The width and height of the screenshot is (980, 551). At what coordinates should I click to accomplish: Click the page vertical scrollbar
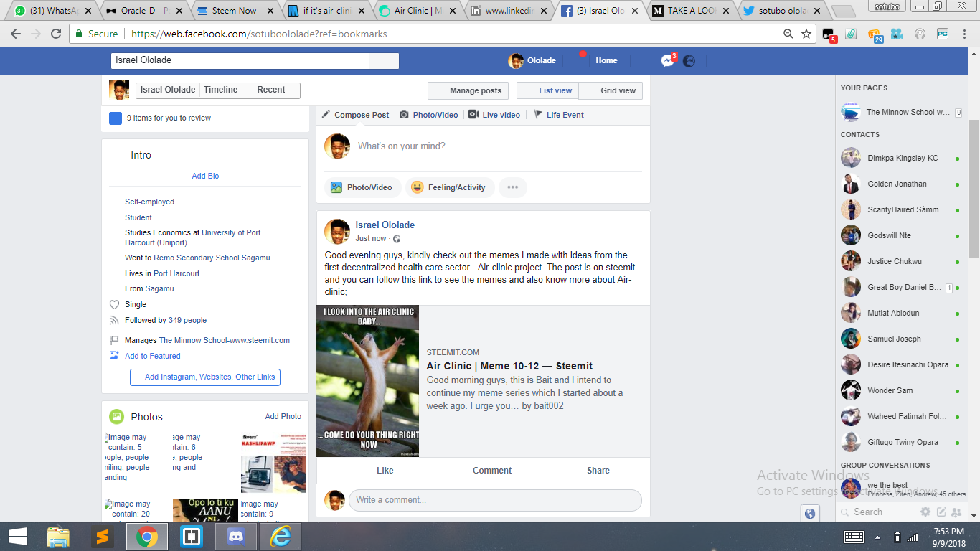[x=974, y=190]
